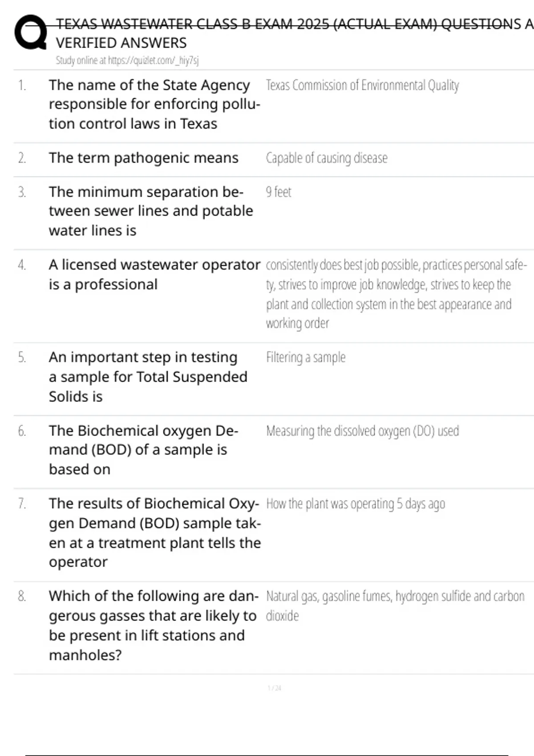Click the licensed wastewater operator question
This screenshot has width=534, height=756.
(154, 274)
